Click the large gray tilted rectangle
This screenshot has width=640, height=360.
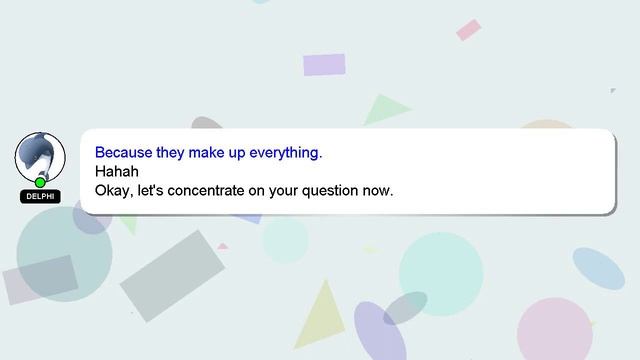click(172, 276)
